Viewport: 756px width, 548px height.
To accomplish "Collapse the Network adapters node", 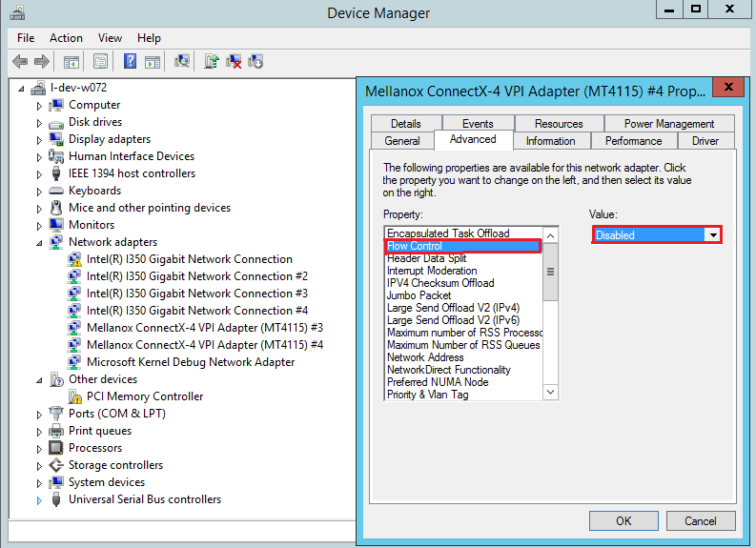I will (x=39, y=243).
